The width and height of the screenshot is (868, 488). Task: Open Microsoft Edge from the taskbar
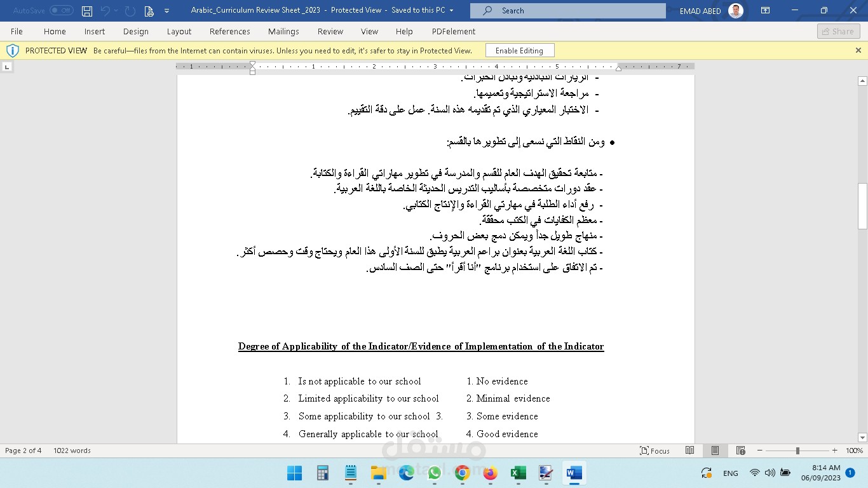pyautogui.click(x=407, y=473)
